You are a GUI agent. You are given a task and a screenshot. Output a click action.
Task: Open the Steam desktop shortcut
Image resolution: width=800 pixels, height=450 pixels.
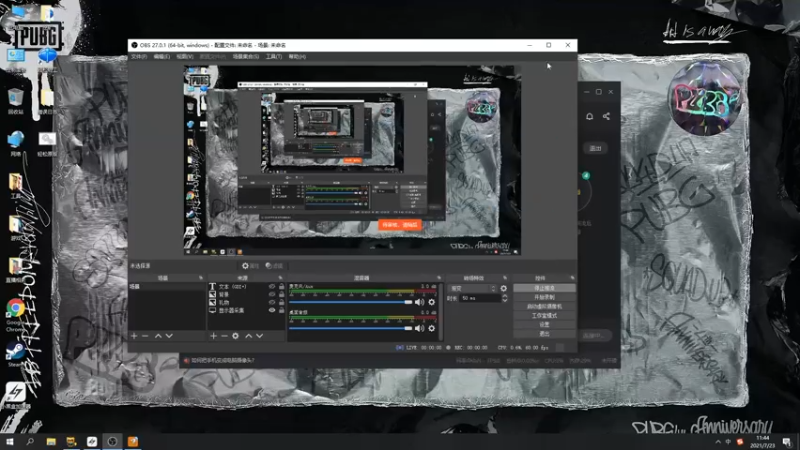15,355
